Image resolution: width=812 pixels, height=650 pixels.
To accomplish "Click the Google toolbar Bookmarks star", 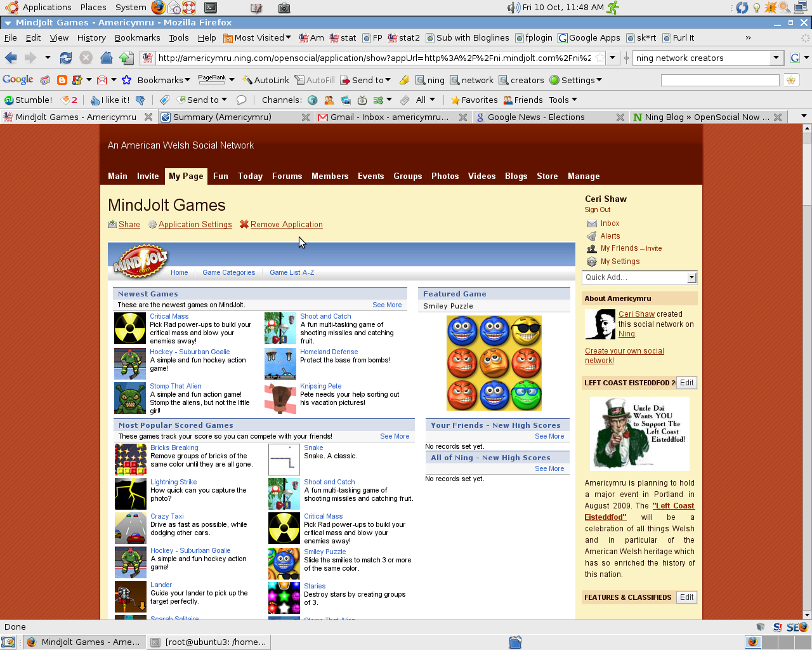I will click(x=126, y=80).
